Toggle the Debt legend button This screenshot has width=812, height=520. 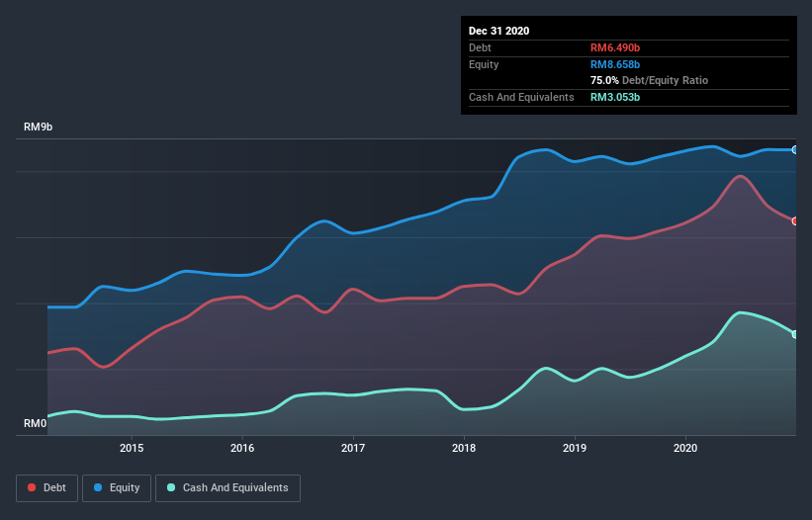46,488
